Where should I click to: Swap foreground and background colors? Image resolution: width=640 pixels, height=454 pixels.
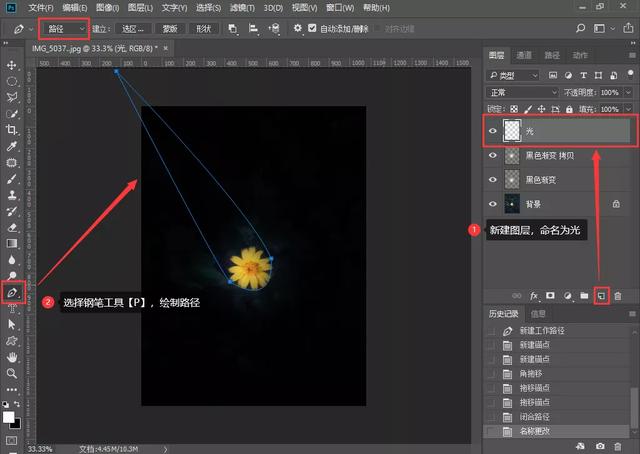17,404
